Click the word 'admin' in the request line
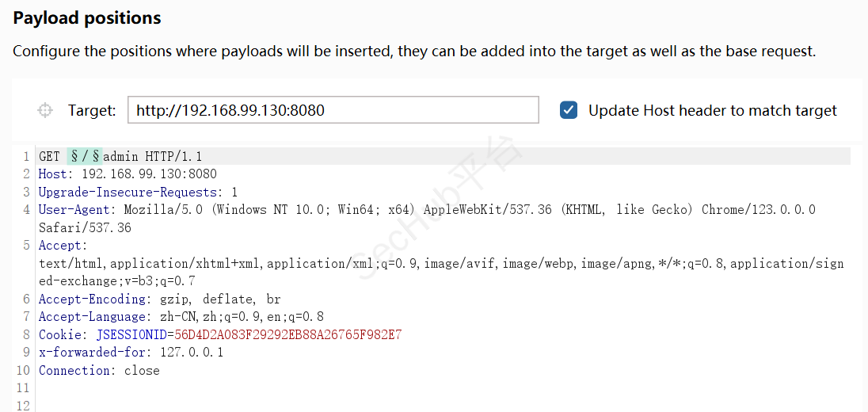 click(122, 156)
